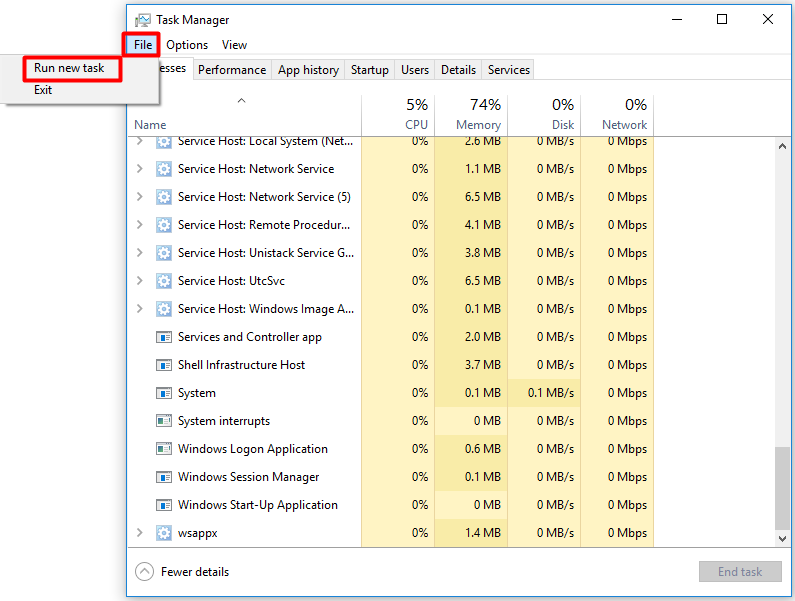Viewport: 795px width, 601px height.
Task: Expand Service Host: Unistack Service G... row
Action: tap(139, 252)
